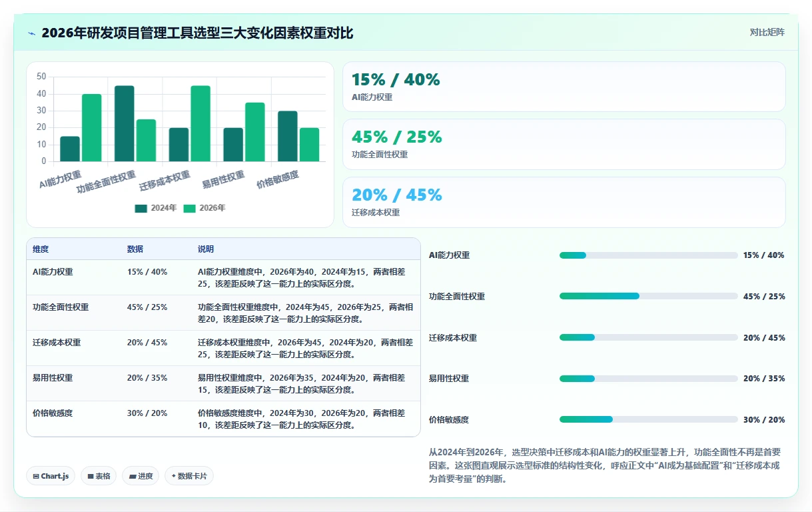Click the 功能全面性权重 progress bar

[x=648, y=296]
